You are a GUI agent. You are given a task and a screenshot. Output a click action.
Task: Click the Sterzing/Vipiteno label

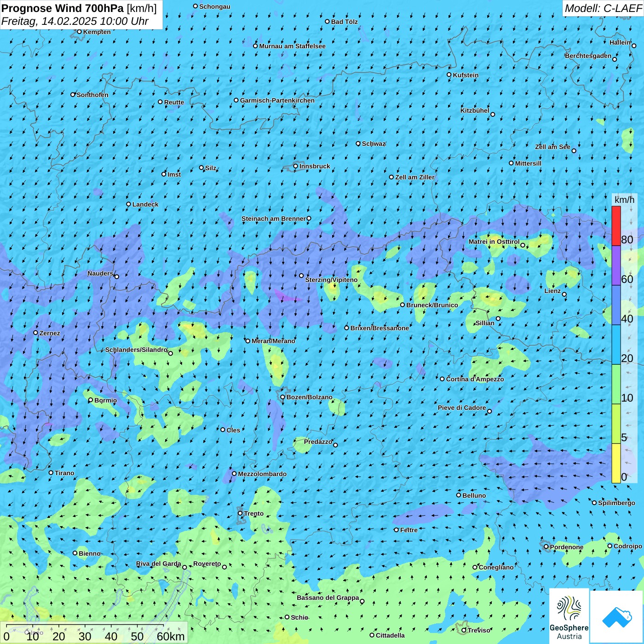tap(331, 280)
